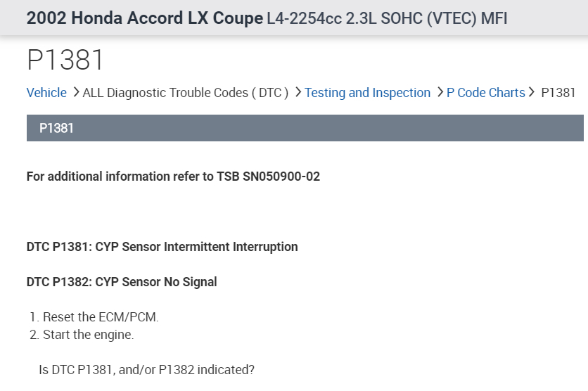Click the final P1381 breadcrumb item
Image resolution: width=588 pixels, height=391 pixels.
(x=558, y=93)
